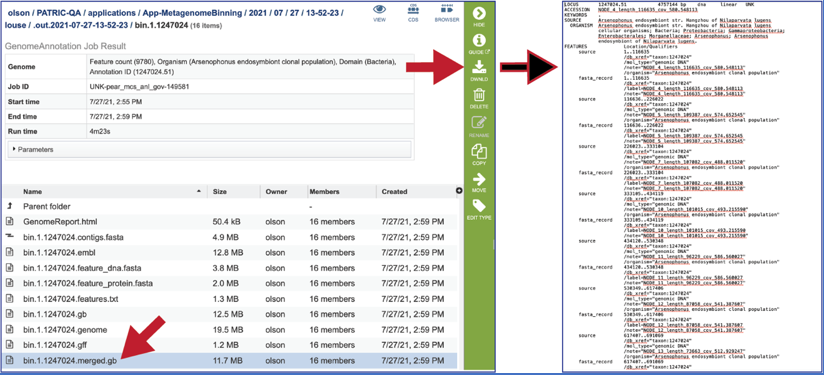824x375 pixels.
Task: Click the 19.5 MB size cell
Action: [228, 330]
